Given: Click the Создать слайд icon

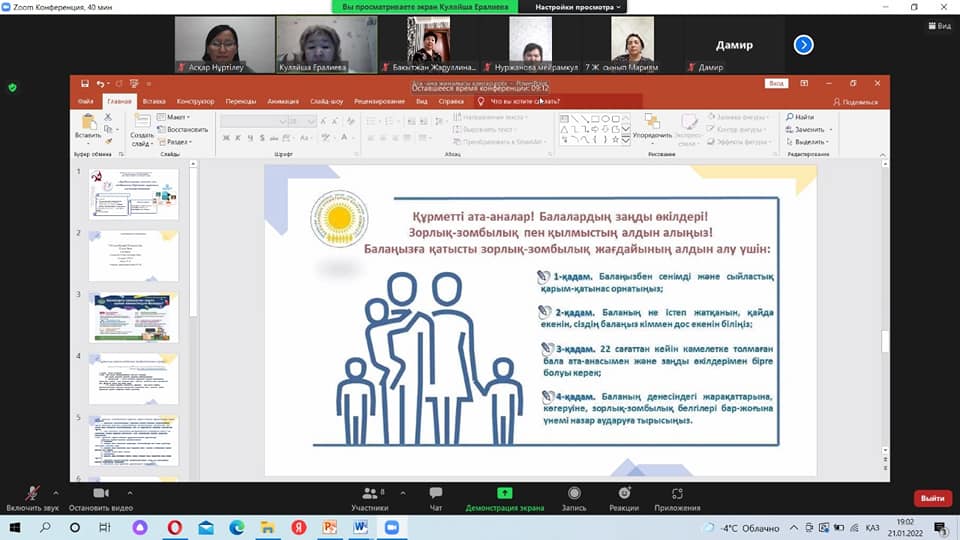Looking at the screenshot, I should (x=142, y=124).
